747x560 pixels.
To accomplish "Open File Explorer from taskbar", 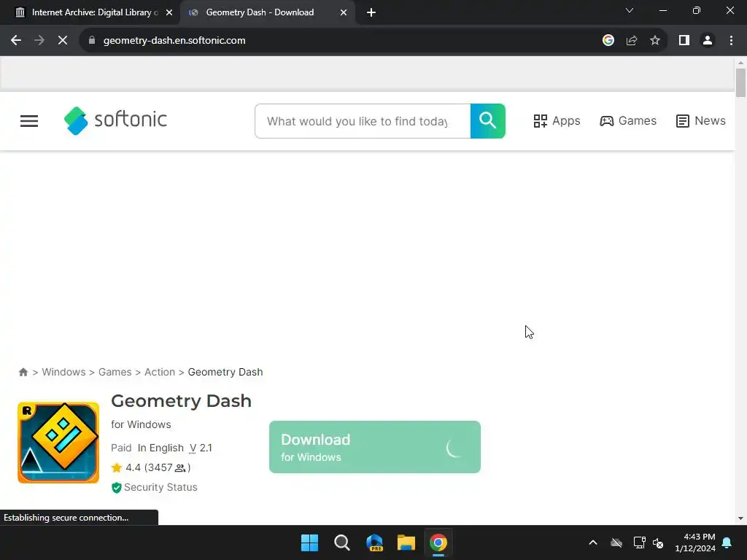I will tap(406, 542).
